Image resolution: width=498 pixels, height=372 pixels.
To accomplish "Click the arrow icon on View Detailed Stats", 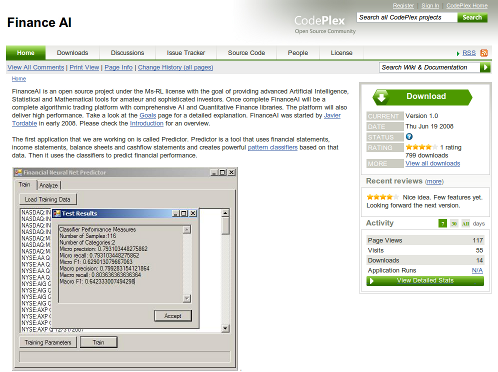I will [372, 281].
